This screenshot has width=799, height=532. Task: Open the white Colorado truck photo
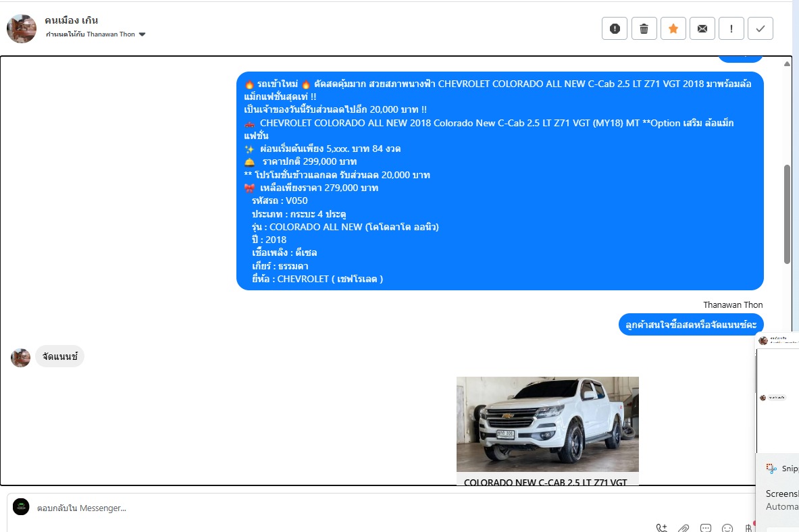[547, 424]
